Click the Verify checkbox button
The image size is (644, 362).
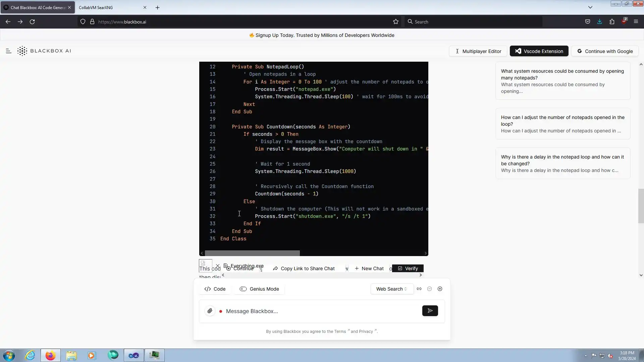408,268
